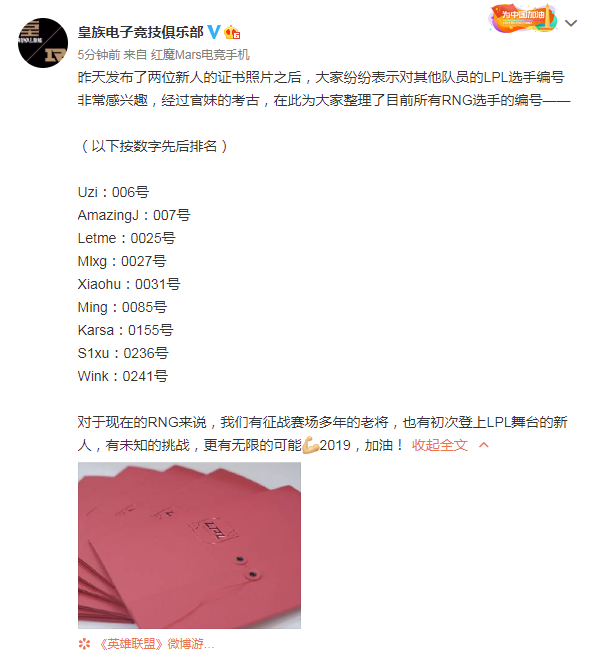
Task: Click the Uzi：006号 line of text
Action: click(x=113, y=192)
